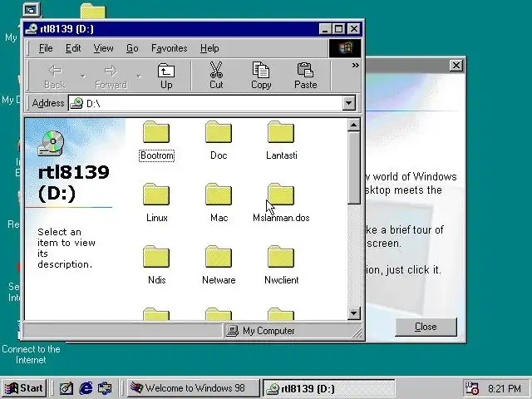Open the View menu
Viewport: 532px width, 399px height.
[103, 48]
